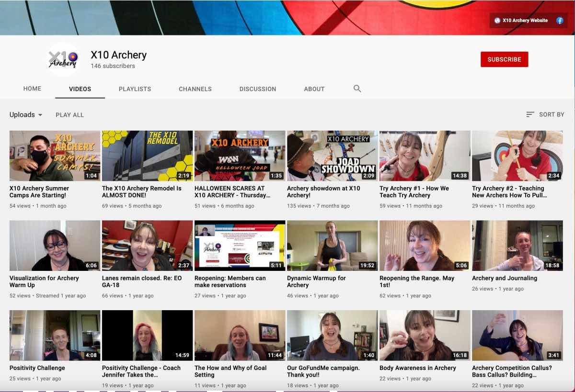
Task: Open X10 Archery Website link
Action: [525, 21]
